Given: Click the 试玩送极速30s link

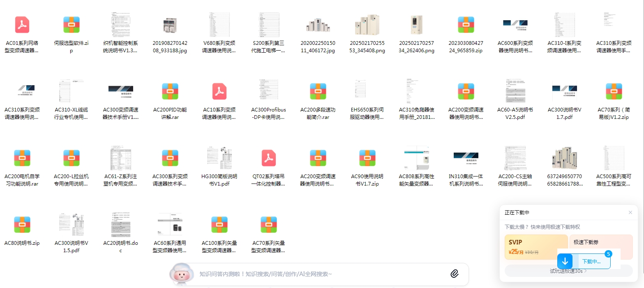Looking at the screenshot, I should [568, 271].
